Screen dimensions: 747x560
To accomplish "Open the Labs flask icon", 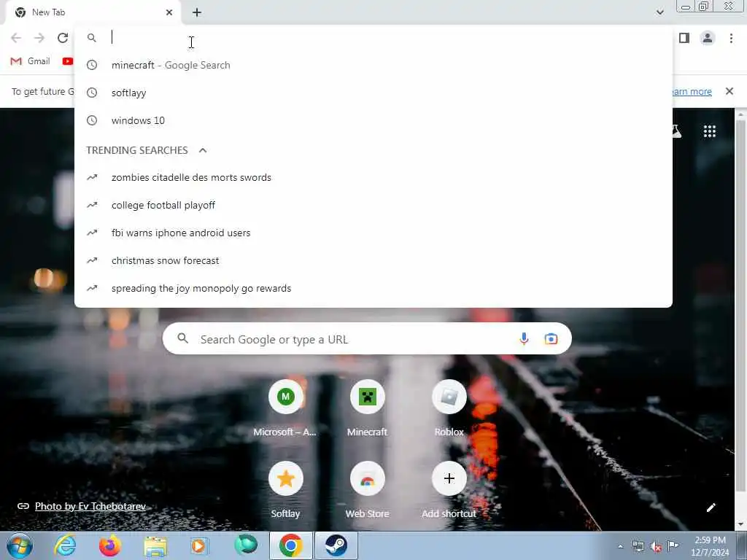I will 676,131.
